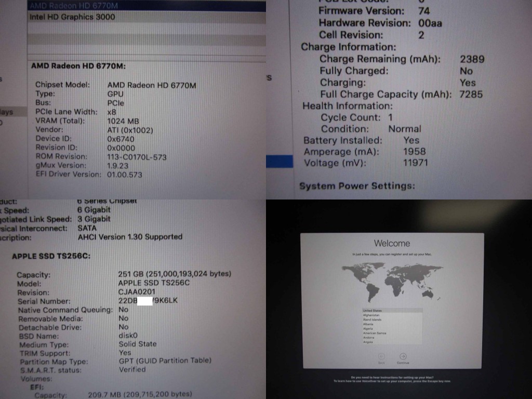Click the Charge Remaining value "2389"
The width and height of the screenshot is (532, 399).
(472, 59)
